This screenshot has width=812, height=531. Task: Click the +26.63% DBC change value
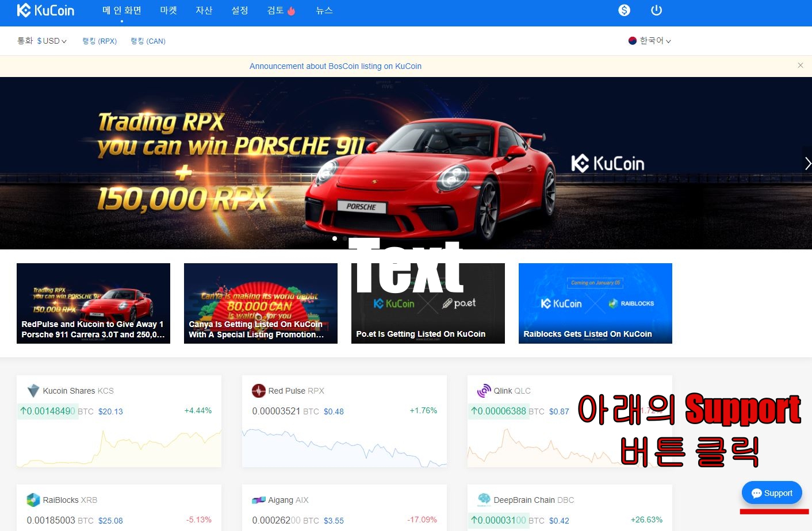[646, 520]
